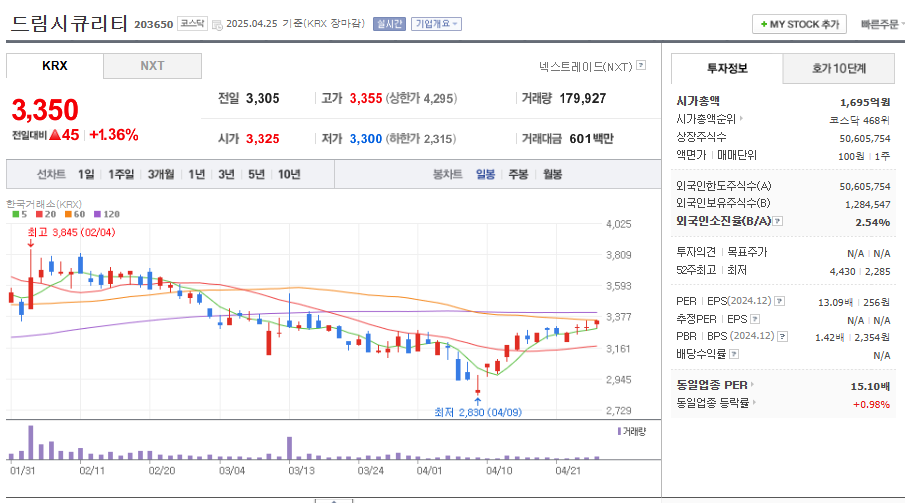The height and width of the screenshot is (503, 905).
Task: Click the red 20-day moving average legend
Action: click(46, 214)
